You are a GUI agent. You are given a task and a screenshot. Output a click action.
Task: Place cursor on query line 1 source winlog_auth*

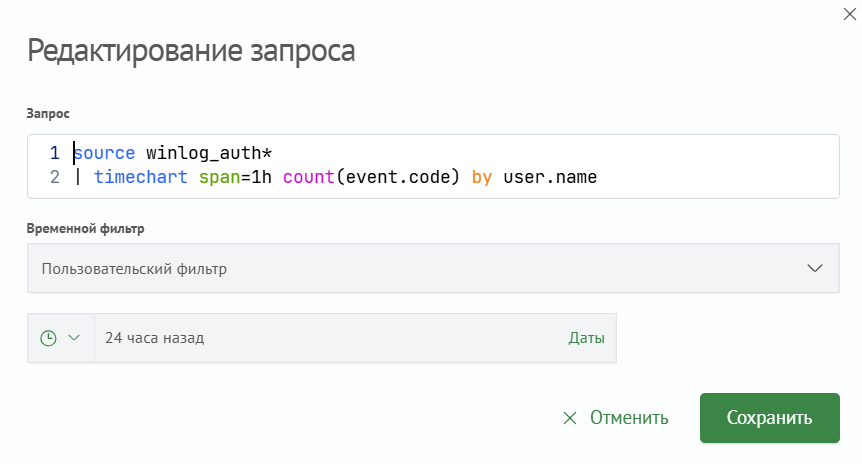coord(173,153)
